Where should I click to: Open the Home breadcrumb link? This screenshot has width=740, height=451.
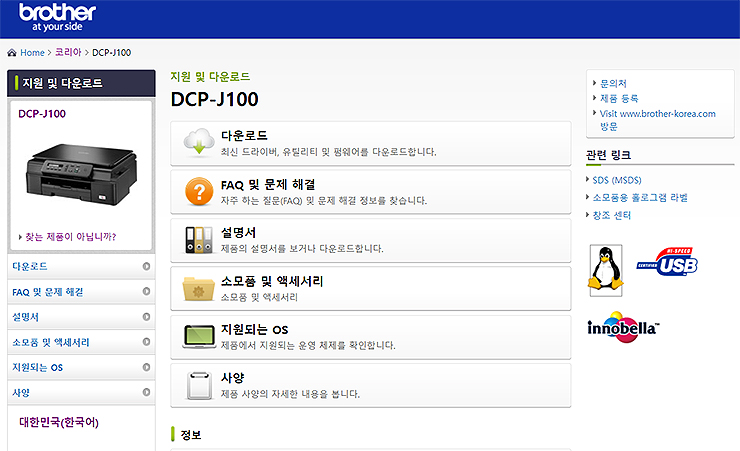click(32, 52)
